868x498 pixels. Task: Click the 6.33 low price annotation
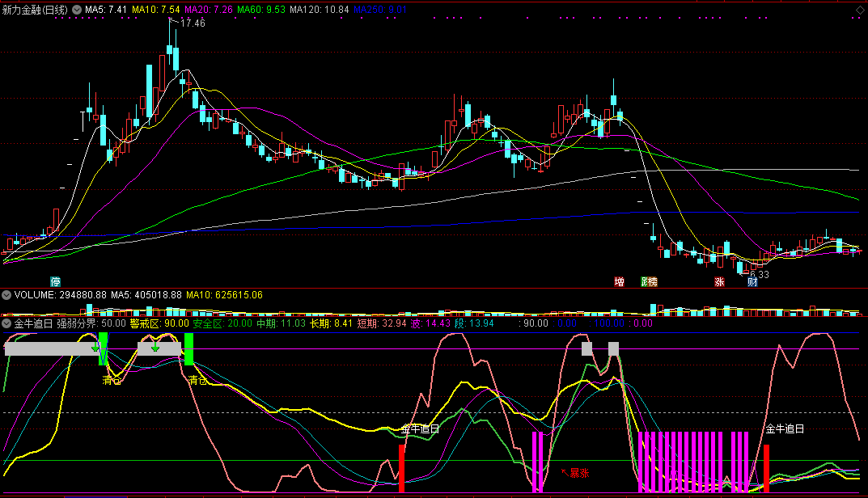tap(760, 274)
